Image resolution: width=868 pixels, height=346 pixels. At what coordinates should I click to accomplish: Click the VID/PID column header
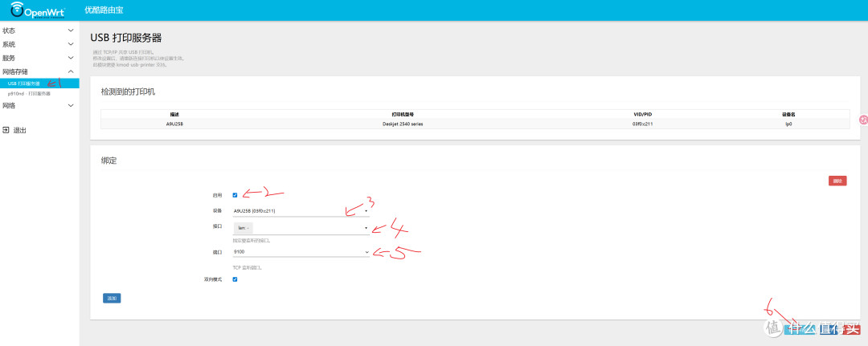point(643,115)
